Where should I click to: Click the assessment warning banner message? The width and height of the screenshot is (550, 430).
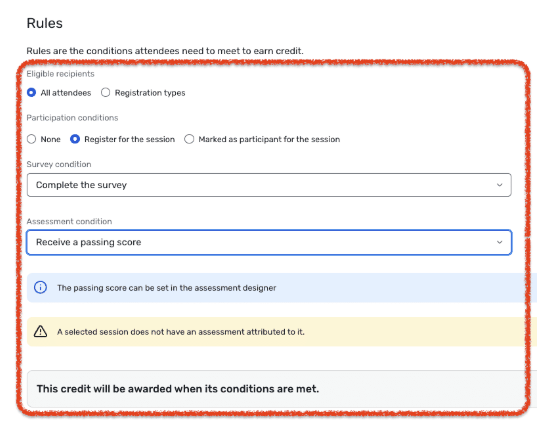(181, 332)
